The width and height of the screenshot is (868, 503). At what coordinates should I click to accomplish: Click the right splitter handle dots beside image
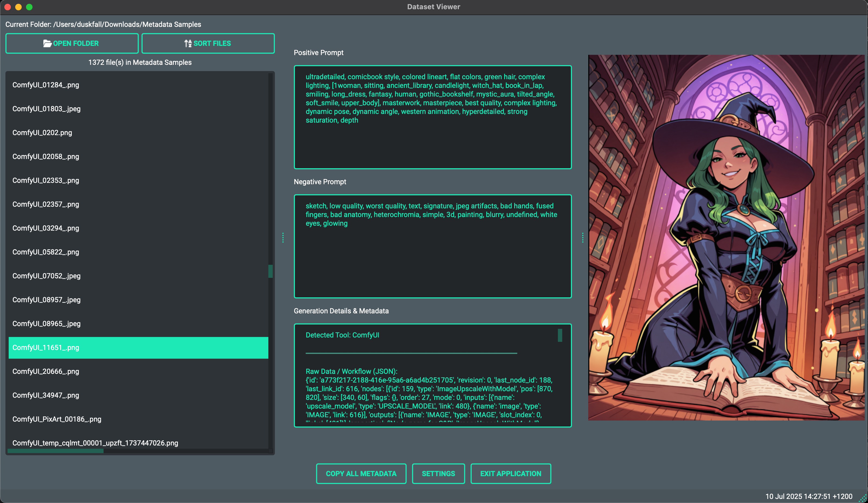click(583, 238)
